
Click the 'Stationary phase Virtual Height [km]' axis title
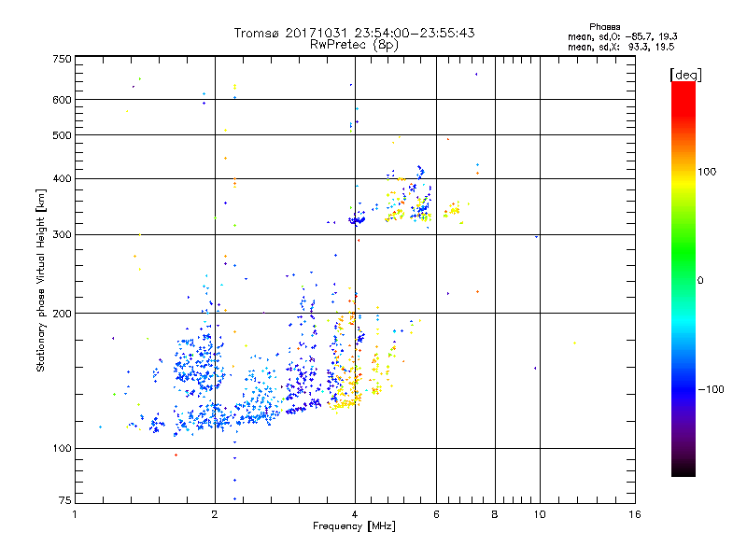click(41, 280)
